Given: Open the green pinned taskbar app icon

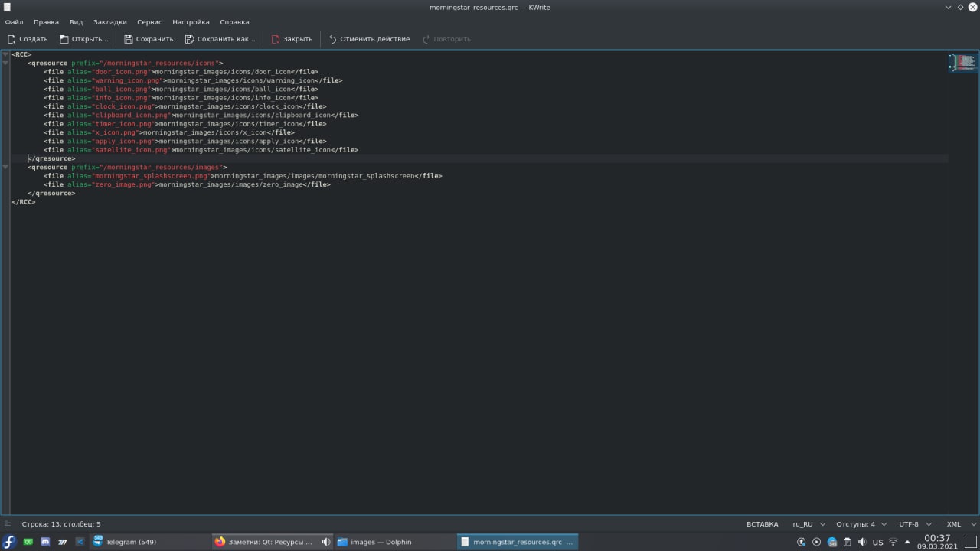Looking at the screenshot, I should pos(28,542).
